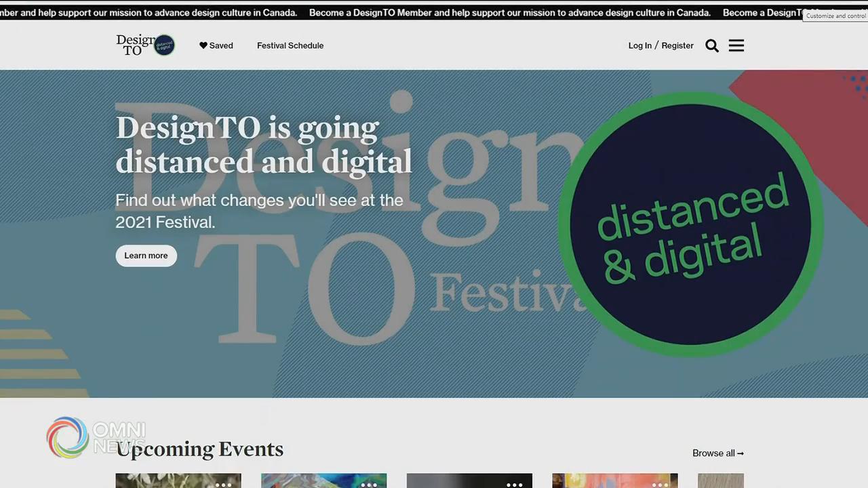Open the hamburger menu icon
This screenshot has width=868, height=488.
pyautogui.click(x=736, y=45)
